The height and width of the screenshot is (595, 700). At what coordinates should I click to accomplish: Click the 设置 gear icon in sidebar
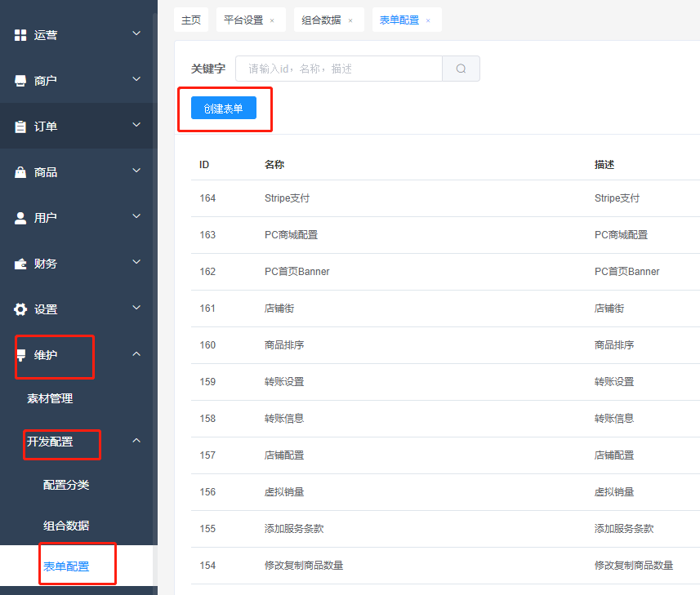(x=20, y=309)
